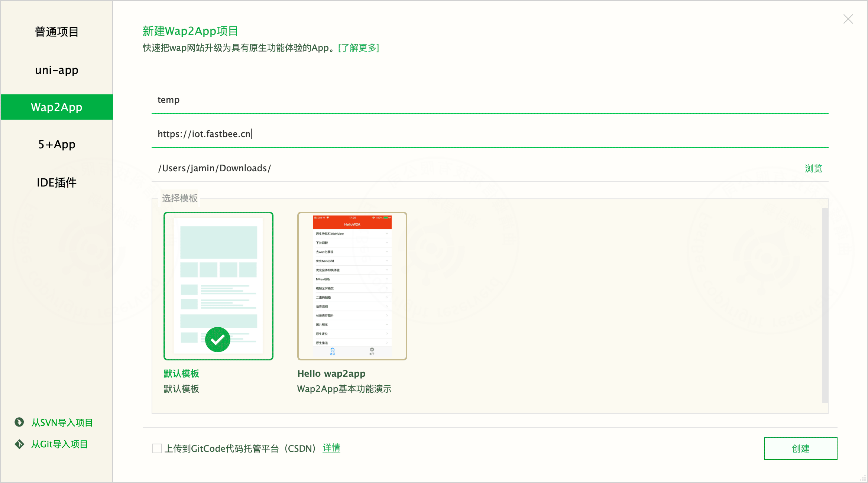This screenshot has width=868, height=483.
Task: Switch to the IDE插件 project type
Action: click(56, 182)
